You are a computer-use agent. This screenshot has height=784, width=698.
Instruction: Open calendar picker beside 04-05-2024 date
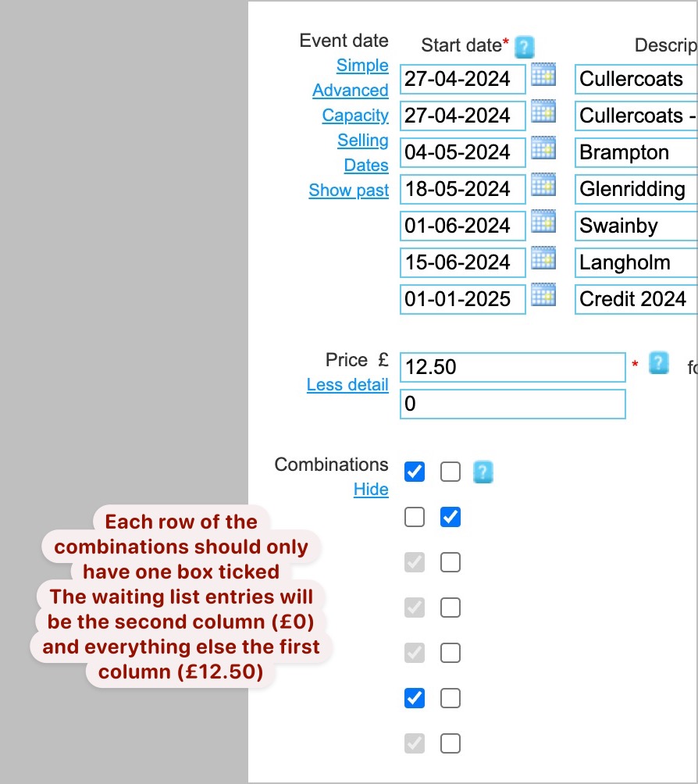(x=543, y=149)
